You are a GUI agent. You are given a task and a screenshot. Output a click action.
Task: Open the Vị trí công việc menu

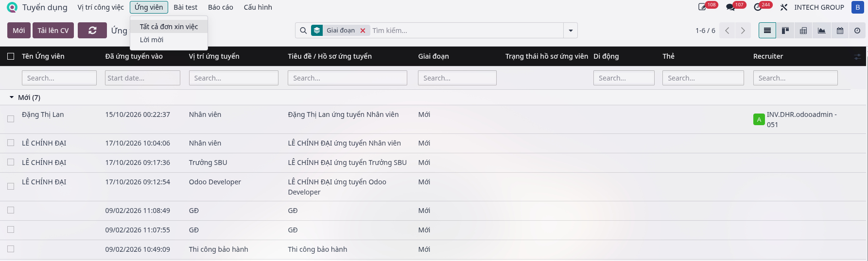point(101,7)
